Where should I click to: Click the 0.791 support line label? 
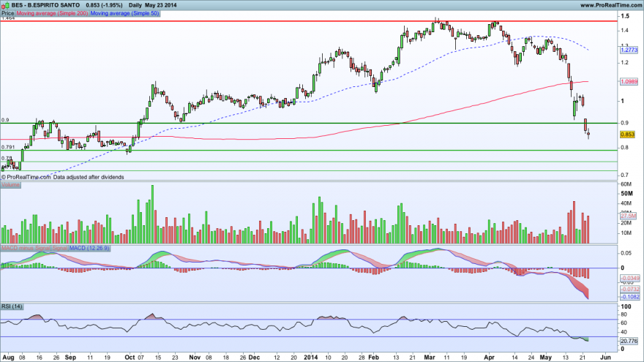click(x=8, y=147)
